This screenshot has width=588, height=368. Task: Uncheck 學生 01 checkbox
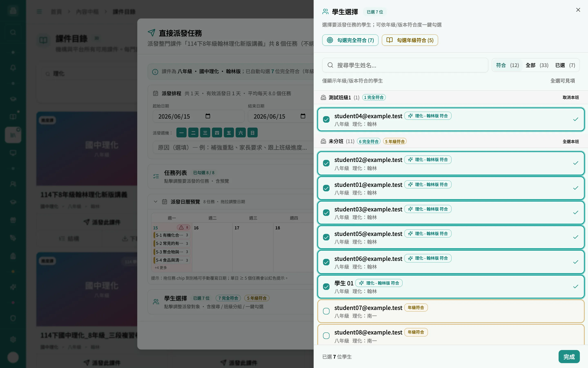[x=326, y=287]
